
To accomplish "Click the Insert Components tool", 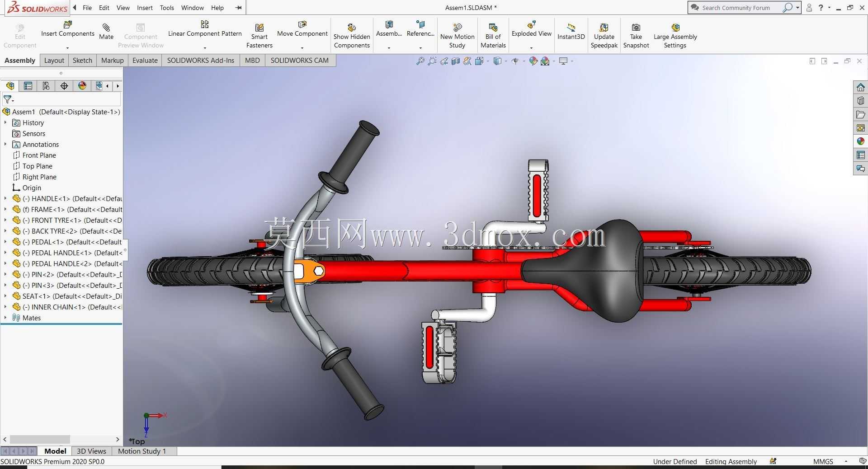I will pyautogui.click(x=68, y=28).
